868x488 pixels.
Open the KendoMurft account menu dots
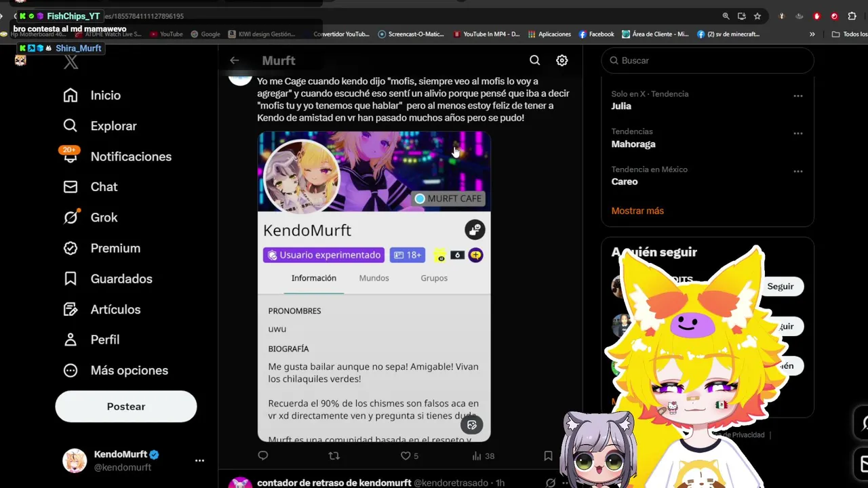[x=199, y=461]
